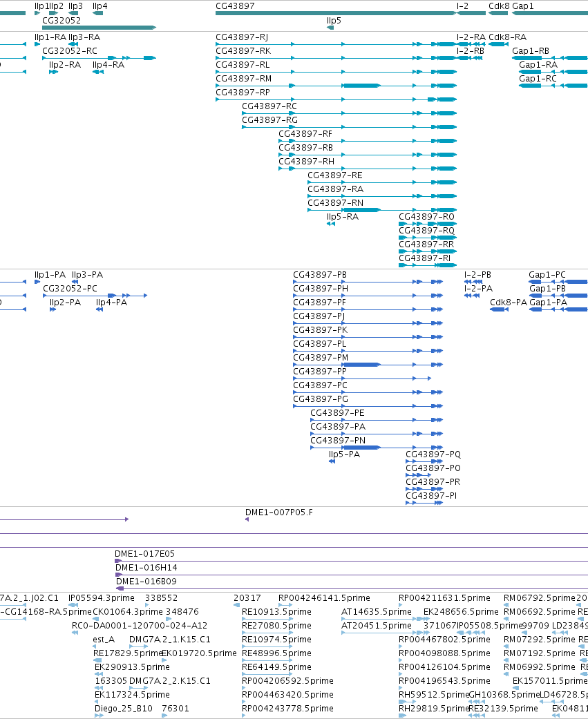
Task: Select the I-2-RB transcript label
Action: click(x=470, y=51)
